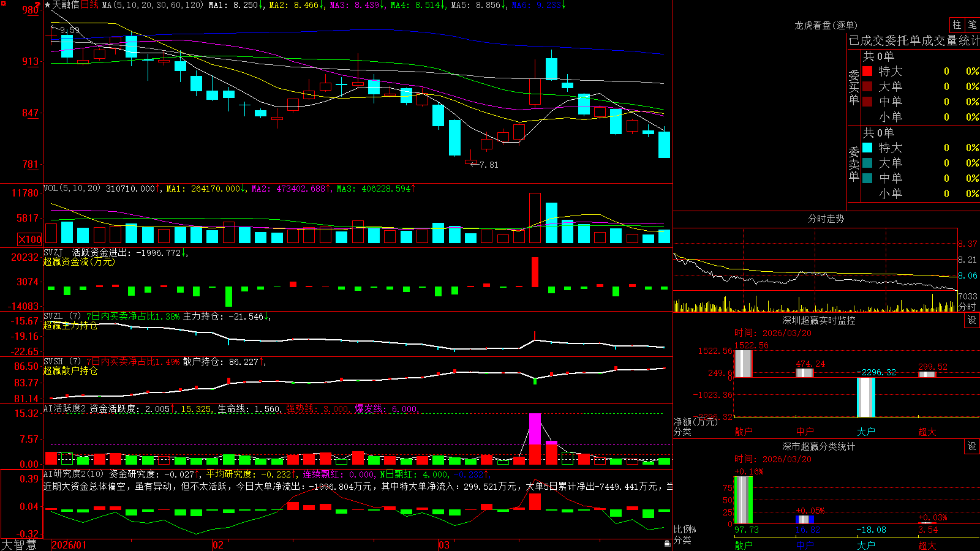Click the ×100 volume multiplier box
The height and width of the screenshot is (551, 980).
[x=30, y=239]
